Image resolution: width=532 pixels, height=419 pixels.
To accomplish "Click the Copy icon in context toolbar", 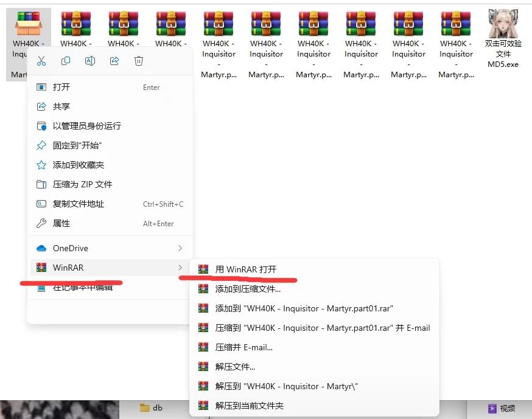I will tap(66, 61).
